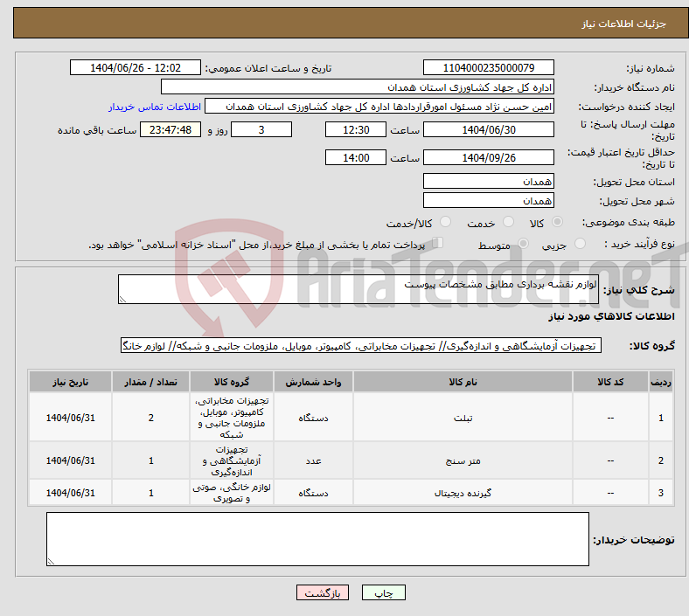Click the remaining days field showing 3
The width and height of the screenshot is (689, 616).
click(261, 129)
